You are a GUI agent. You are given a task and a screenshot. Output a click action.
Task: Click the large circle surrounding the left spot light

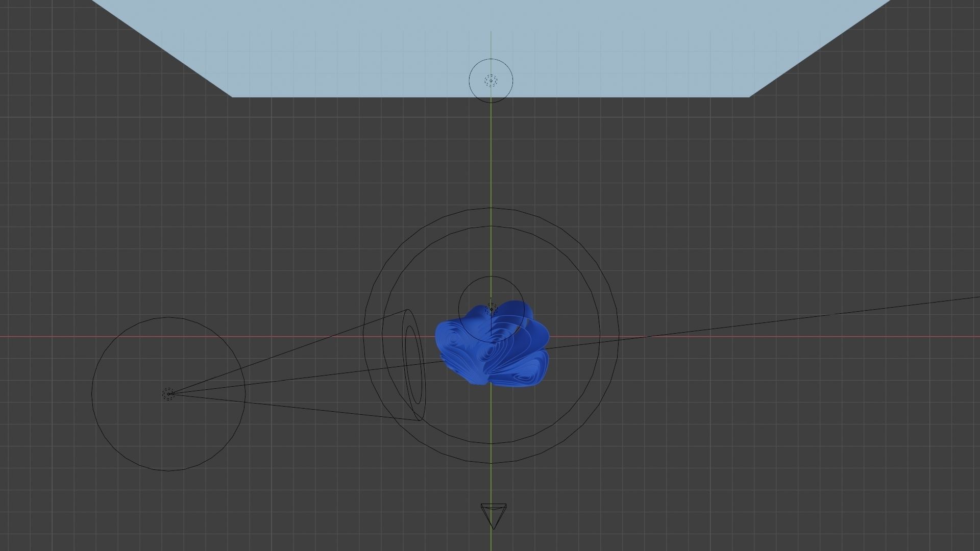(92, 393)
